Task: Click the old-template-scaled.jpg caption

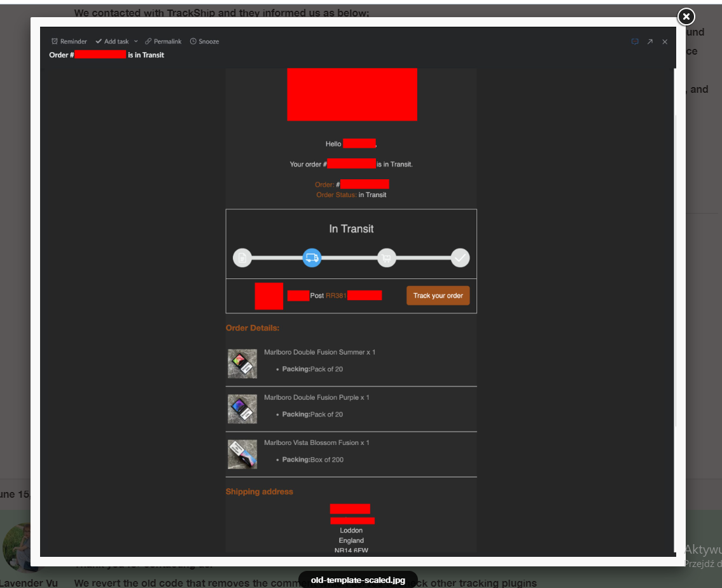Action: tap(358, 580)
